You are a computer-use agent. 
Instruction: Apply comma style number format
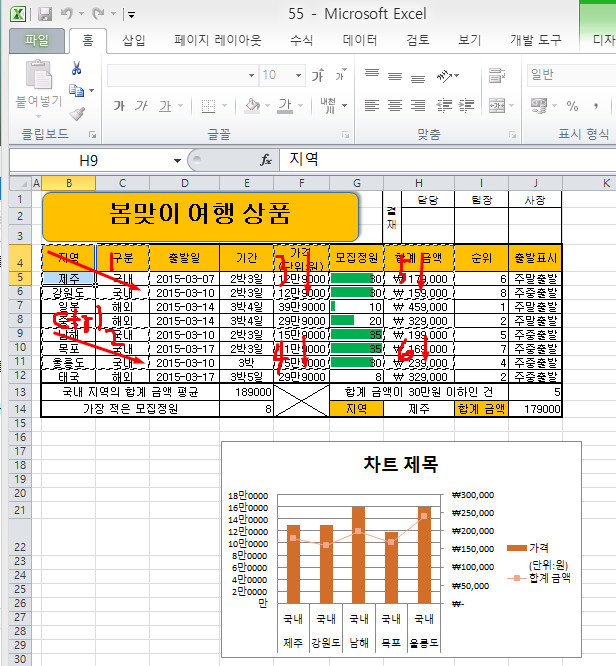pyautogui.click(x=596, y=106)
